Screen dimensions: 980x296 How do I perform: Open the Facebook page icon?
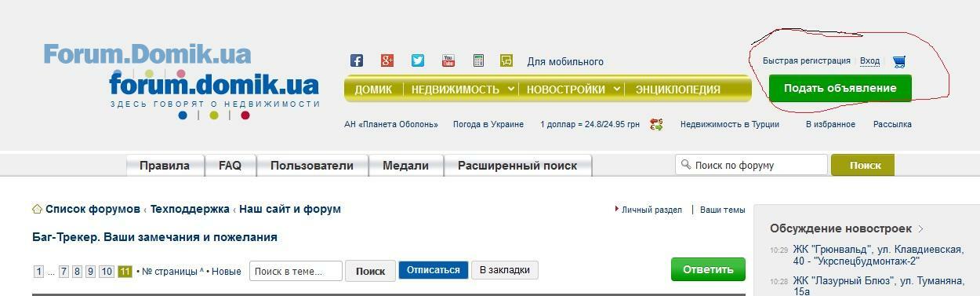click(x=356, y=60)
